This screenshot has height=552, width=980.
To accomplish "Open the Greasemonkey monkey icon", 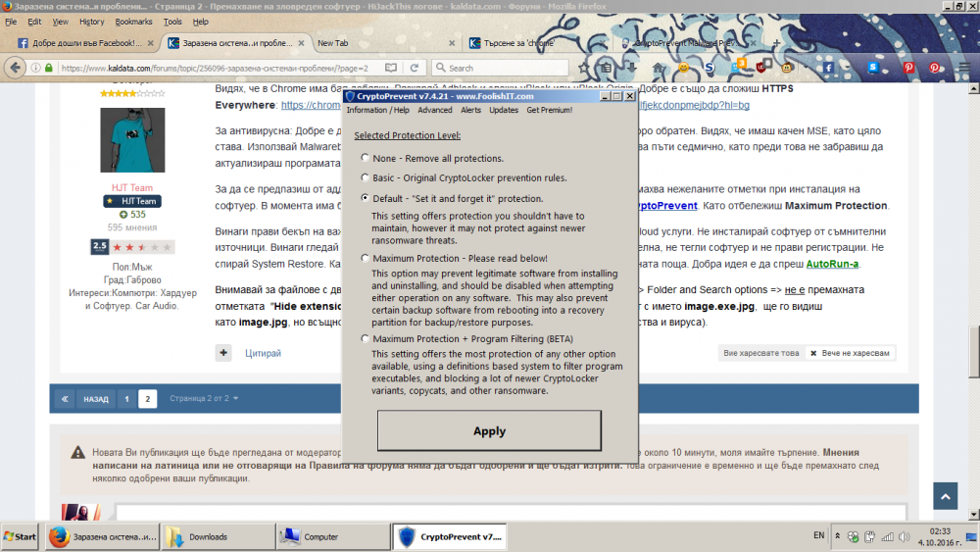I will click(x=788, y=68).
